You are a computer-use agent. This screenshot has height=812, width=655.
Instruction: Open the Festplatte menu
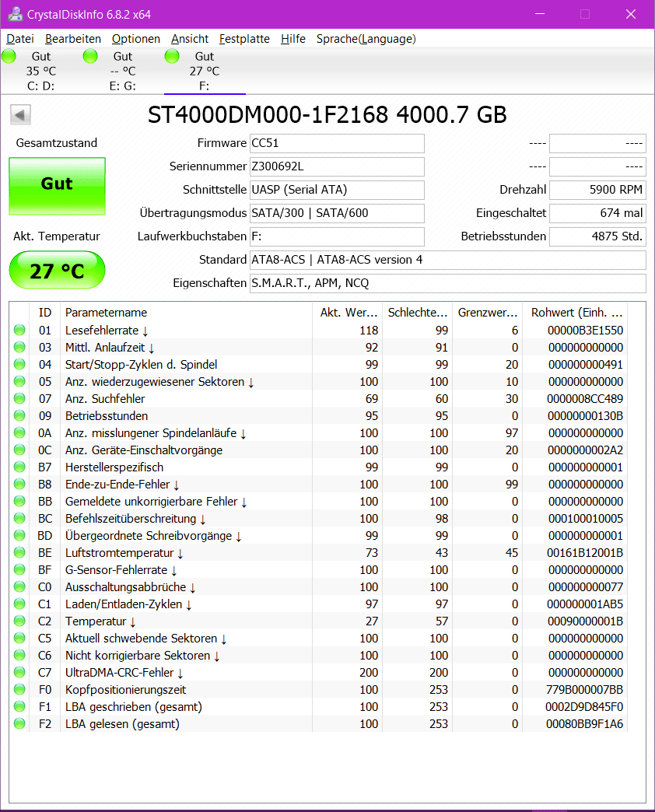(x=244, y=39)
